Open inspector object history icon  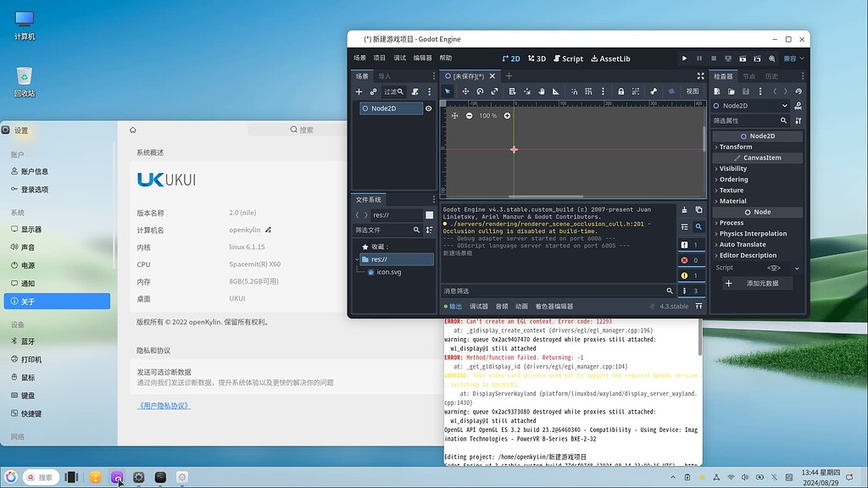click(798, 91)
